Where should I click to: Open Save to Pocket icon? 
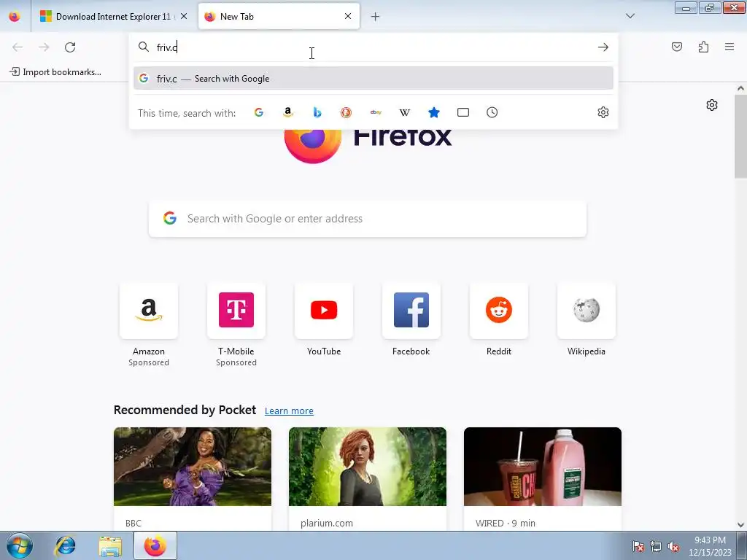[676, 47]
